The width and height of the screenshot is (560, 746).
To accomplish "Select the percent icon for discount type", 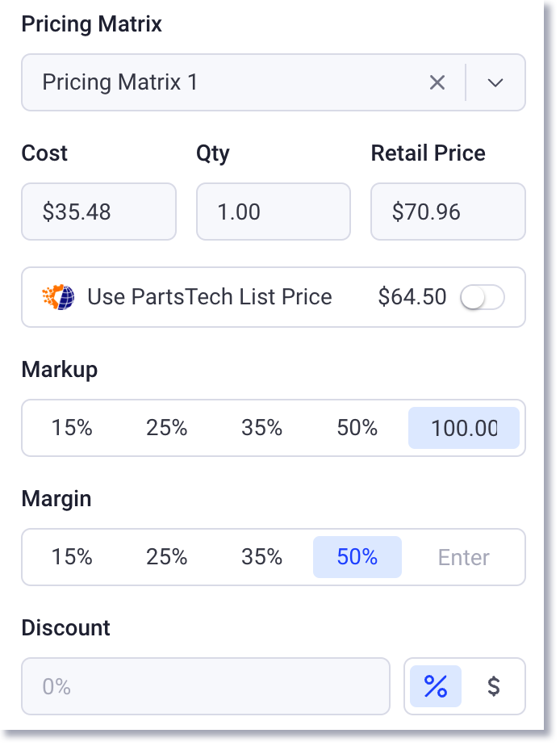I will point(435,686).
